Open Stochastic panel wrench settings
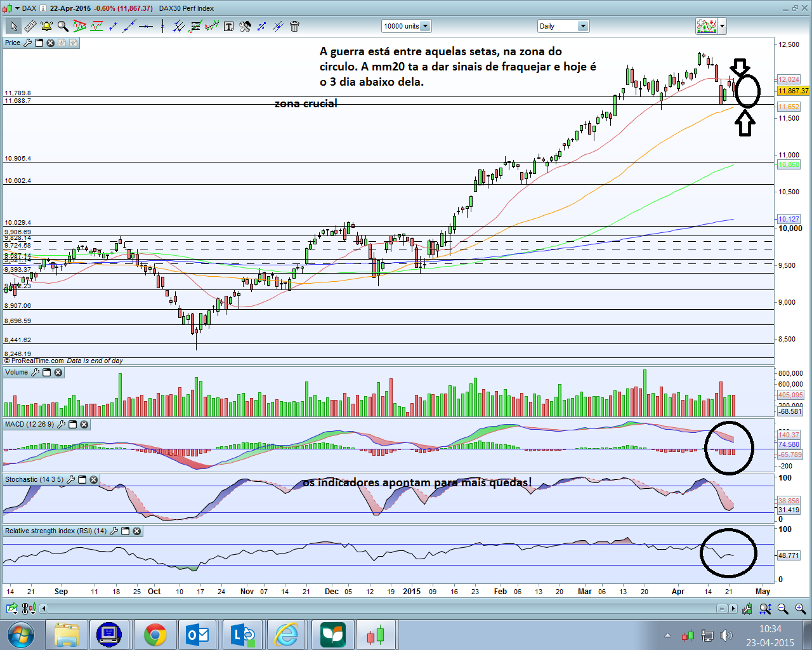This screenshot has height=650, width=812. pos(70,479)
